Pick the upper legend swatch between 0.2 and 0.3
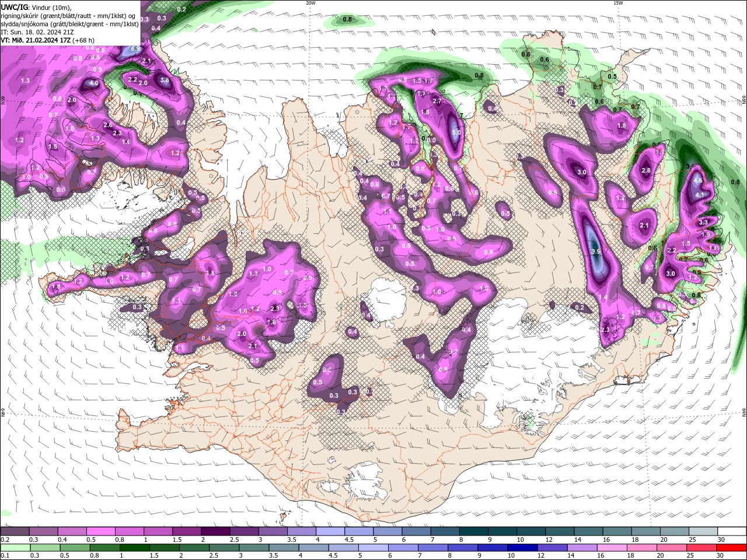747x560 pixels. [15, 532]
